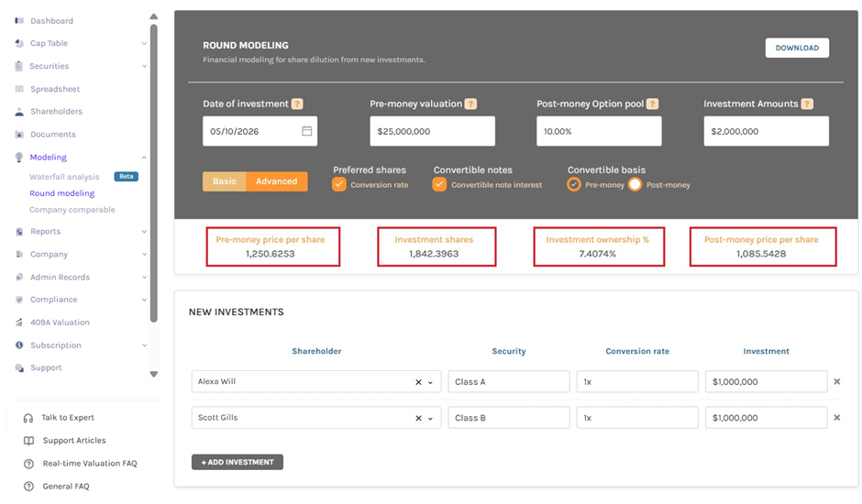Open the calendar picker for investment date
Image resolution: width=862 pixels, height=504 pixels.
pyautogui.click(x=307, y=131)
